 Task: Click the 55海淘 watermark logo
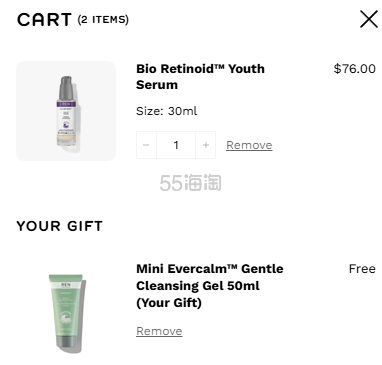pos(190,183)
